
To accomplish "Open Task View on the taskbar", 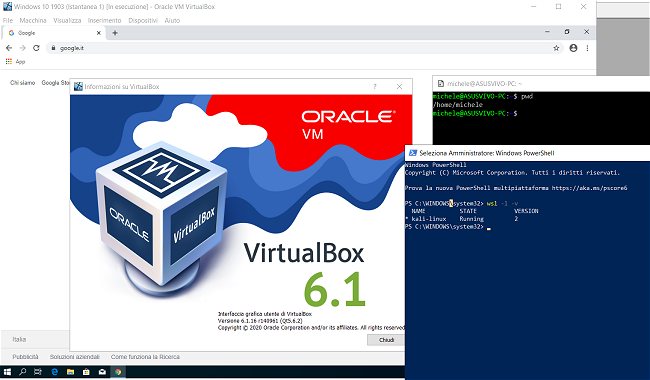I will tap(38, 372).
